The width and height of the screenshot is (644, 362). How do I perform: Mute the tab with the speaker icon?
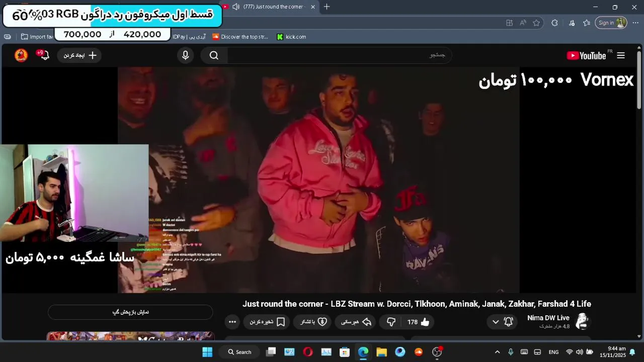click(x=236, y=7)
